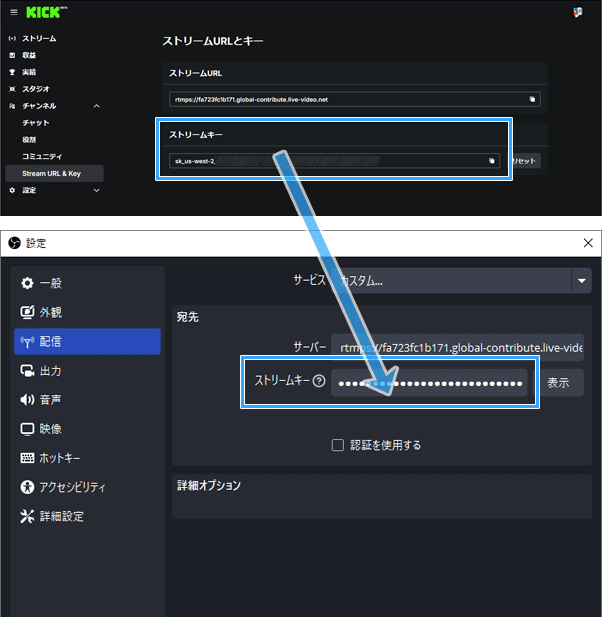
Task: Copy the stream URL with copy icon
Action: pyautogui.click(x=532, y=100)
